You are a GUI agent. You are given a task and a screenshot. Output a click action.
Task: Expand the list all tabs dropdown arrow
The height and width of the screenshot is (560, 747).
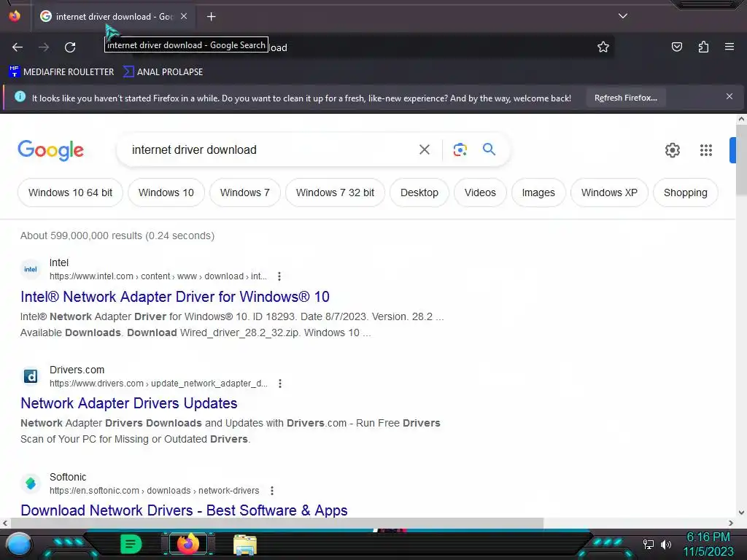pos(623,16)
